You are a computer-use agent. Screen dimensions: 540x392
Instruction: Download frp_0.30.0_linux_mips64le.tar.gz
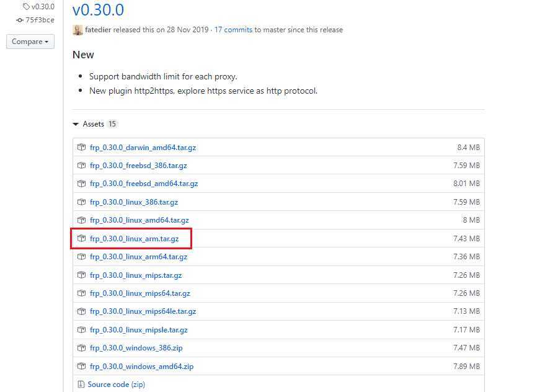143,311
